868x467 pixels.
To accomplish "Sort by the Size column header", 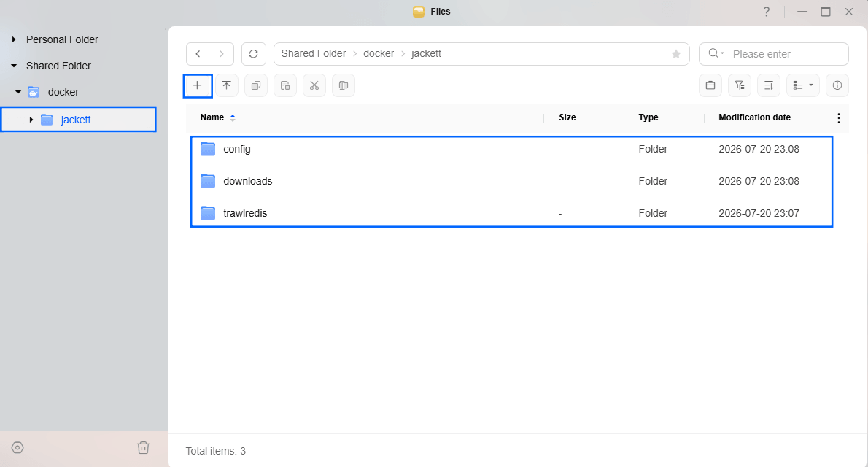I will [x=567, y=117].
